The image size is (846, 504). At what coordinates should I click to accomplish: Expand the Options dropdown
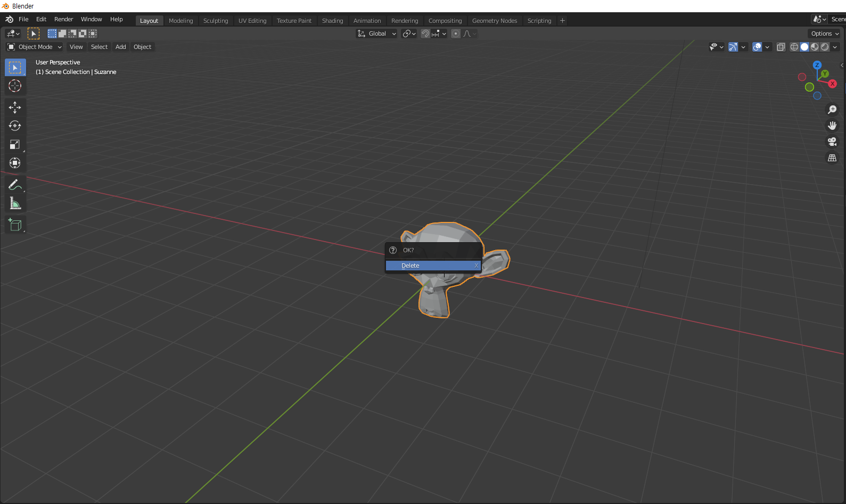(825, 34)
